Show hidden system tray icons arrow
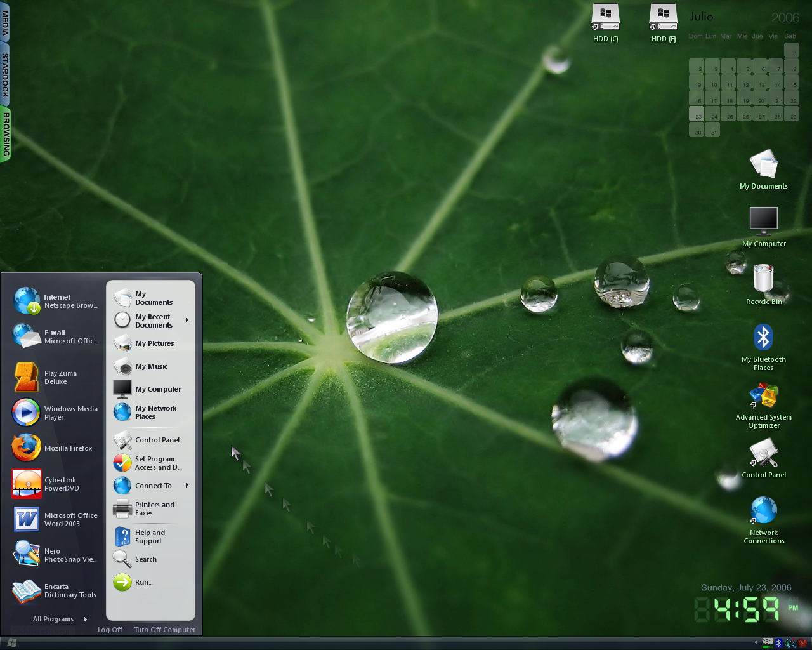The width and height of the screenshot is (812, 650). (756, 643)
